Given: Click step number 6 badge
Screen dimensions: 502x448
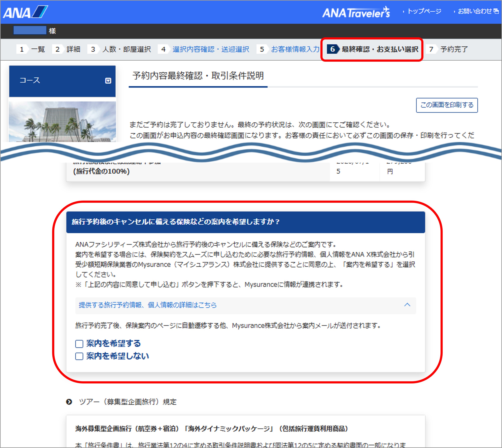Looking at the screenshot, I should (x=332, y=49).
